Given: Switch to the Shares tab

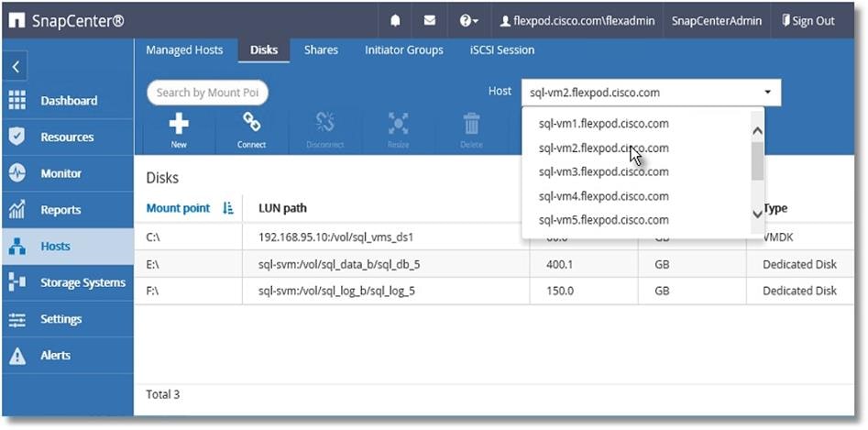Looking at the screenshot, I should 321,50.
